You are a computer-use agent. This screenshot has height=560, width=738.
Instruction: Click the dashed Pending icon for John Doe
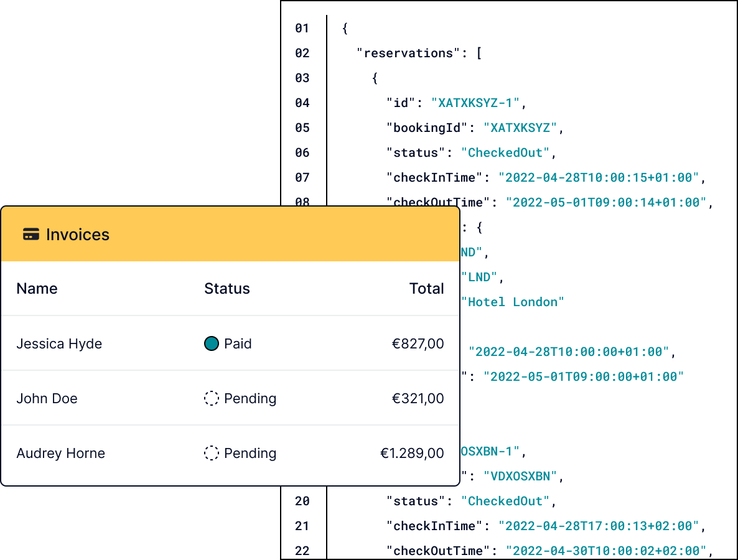[x=212, y=398]
